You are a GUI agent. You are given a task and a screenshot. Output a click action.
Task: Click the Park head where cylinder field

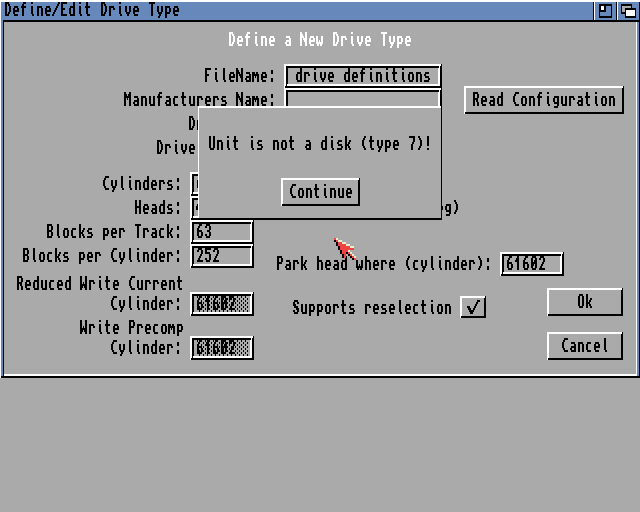point(531,264)
